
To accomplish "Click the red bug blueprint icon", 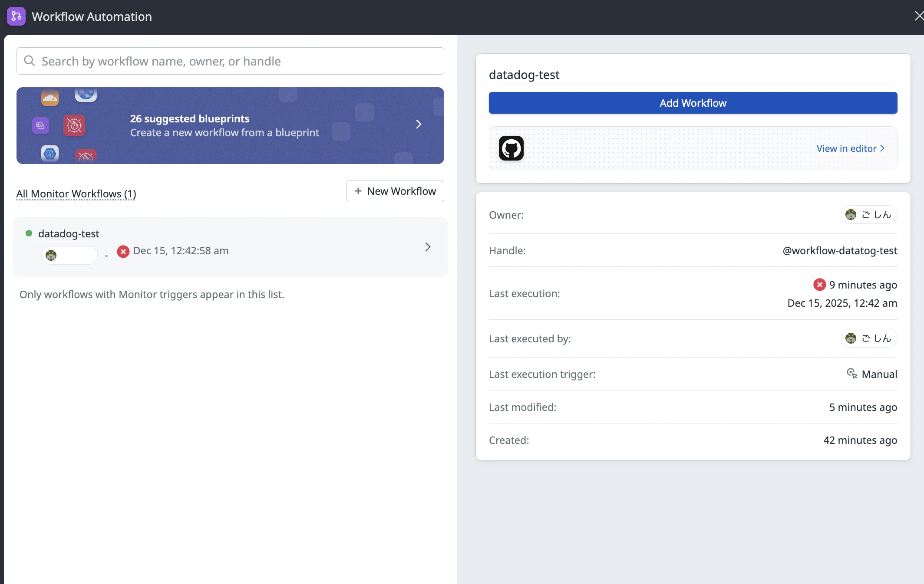I will coord(74,126).
